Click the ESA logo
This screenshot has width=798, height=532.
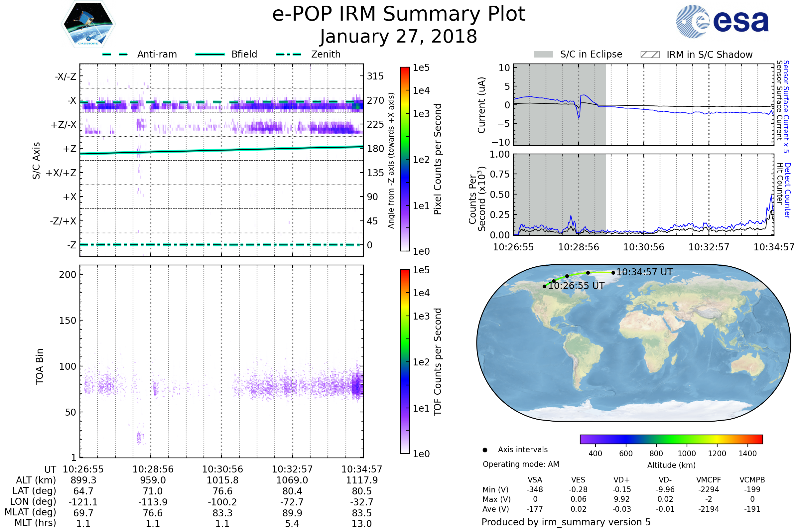pyautogui.click(x=722, y=22)
